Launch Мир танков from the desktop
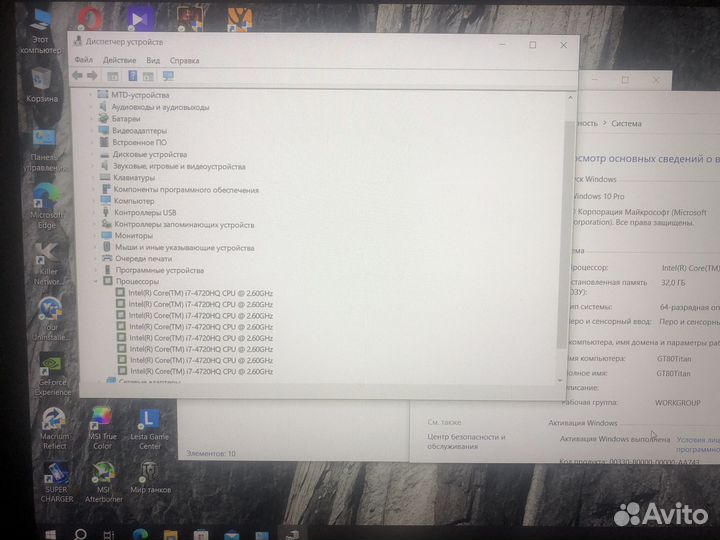The height and width of the screenshot is (540, 720). [150, 478]
